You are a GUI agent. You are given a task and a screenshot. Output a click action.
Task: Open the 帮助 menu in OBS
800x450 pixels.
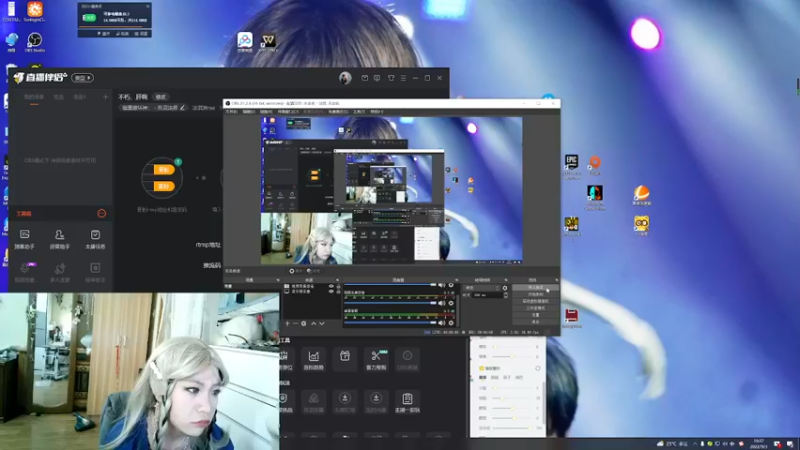(x=377, y=112)
